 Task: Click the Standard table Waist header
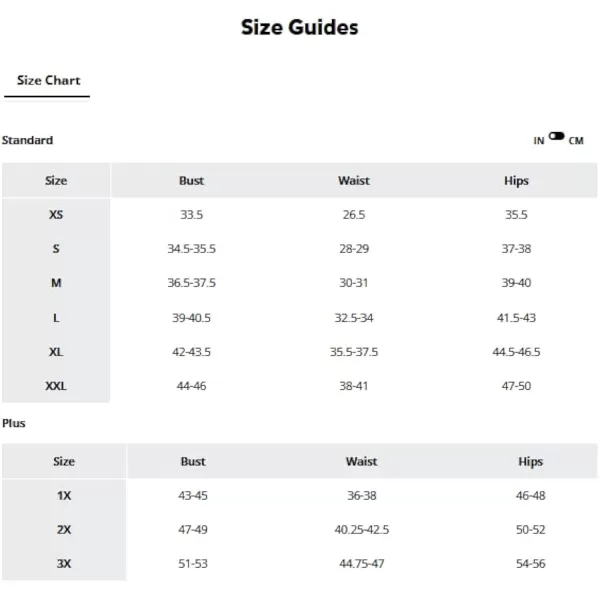(354, 180)
